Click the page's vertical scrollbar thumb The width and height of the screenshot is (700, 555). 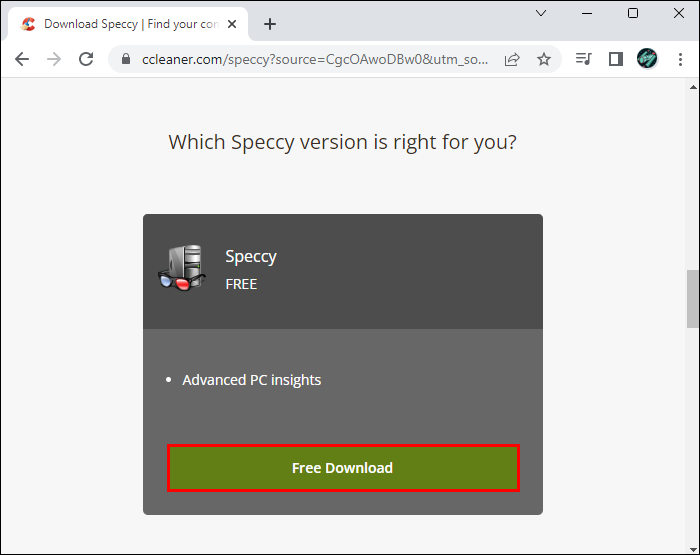[692, 298]
